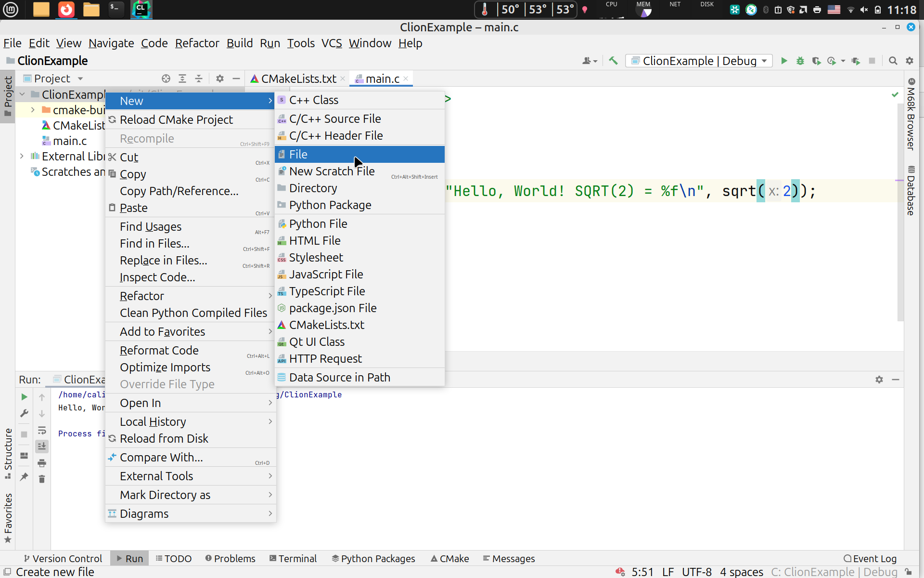Choose C/C++ Header File from the submenu

(336, 136)
